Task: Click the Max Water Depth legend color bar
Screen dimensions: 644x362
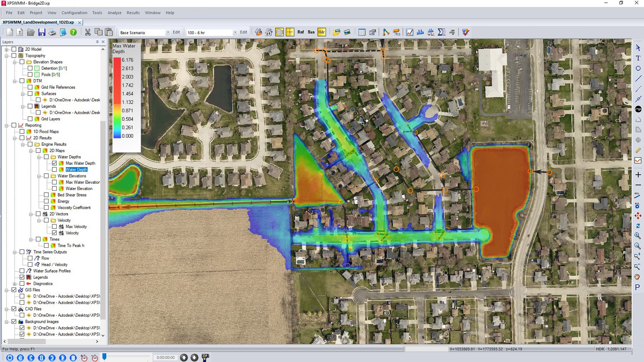Action: (117, 98)
